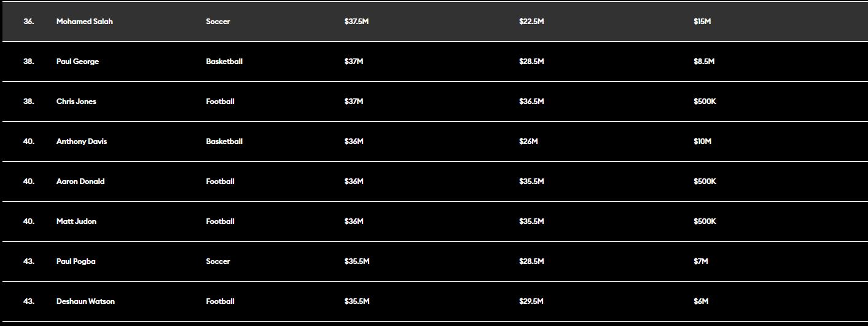Open the Chris Jones entry

[76, 101]
